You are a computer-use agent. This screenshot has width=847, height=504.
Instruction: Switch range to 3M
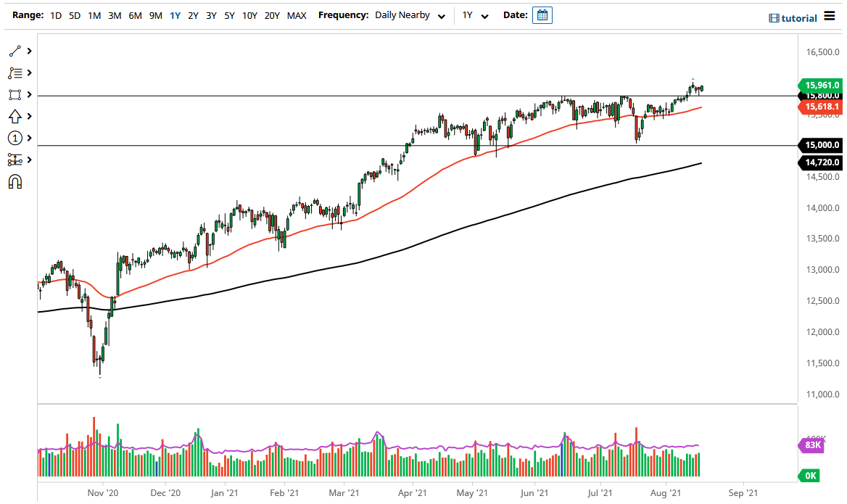114,15
